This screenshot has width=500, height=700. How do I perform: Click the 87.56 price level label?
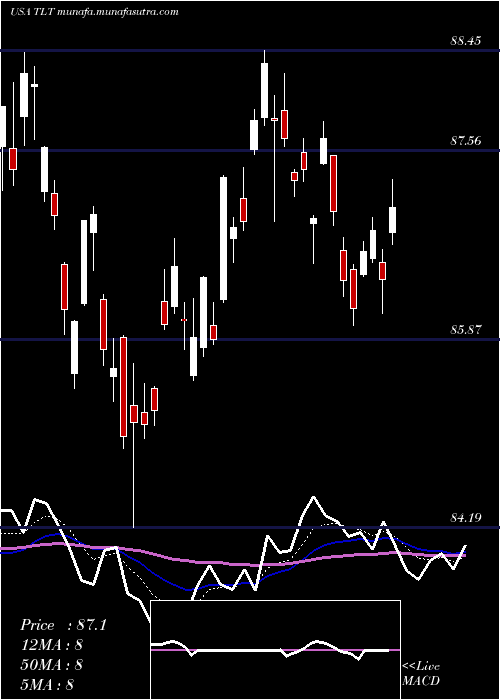coord(466,141)
